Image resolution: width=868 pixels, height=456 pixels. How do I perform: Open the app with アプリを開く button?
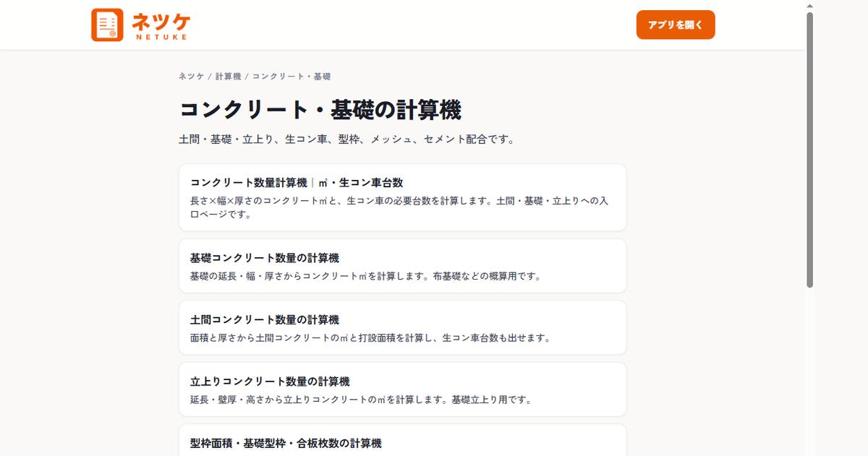676,25
